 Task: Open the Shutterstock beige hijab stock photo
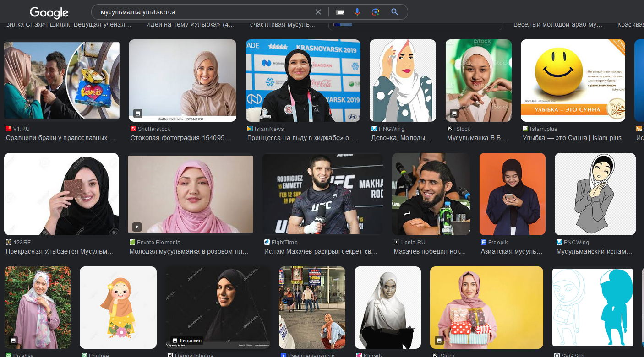tap(182, 81)
